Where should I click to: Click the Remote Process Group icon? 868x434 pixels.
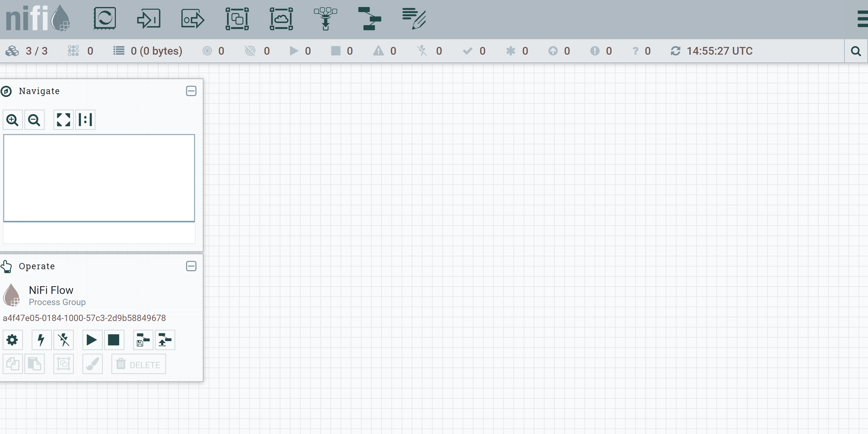pyautogui.click(x=281, y=19)
